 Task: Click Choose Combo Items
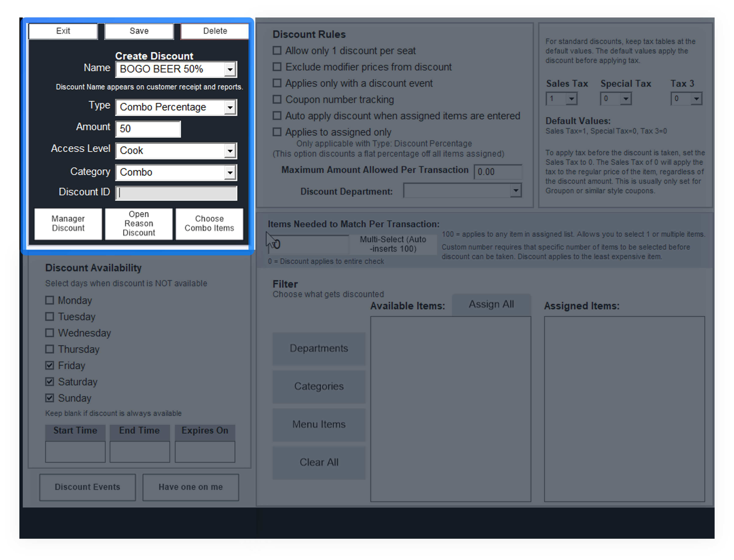click(x=209, y=224)
